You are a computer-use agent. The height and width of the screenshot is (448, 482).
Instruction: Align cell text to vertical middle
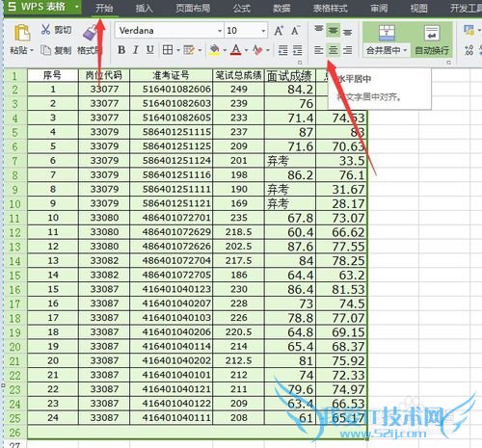point(333,31)
